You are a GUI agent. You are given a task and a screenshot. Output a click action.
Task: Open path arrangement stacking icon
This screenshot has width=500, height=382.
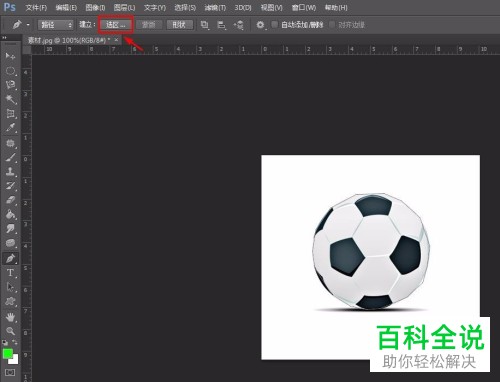click(239, 25)
